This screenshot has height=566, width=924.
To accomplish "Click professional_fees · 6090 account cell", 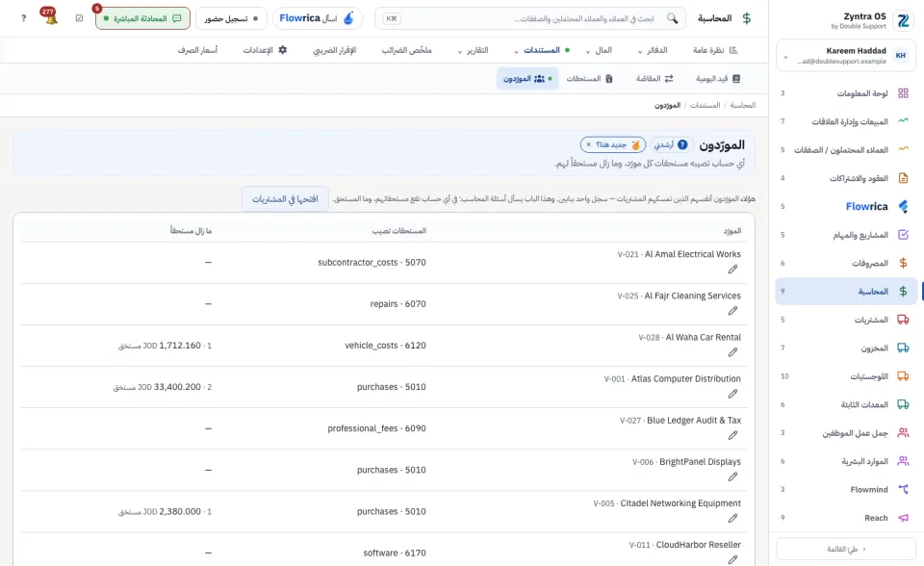I will (376, 428).
